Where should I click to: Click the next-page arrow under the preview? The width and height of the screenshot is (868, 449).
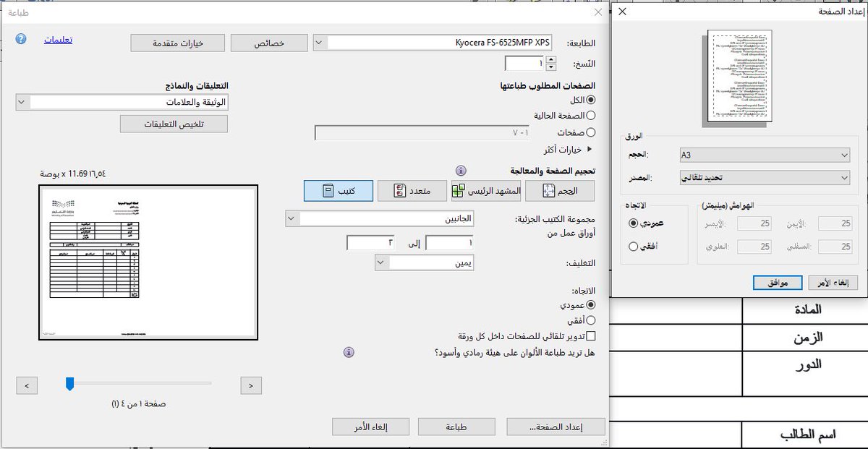tap(250, 385)
